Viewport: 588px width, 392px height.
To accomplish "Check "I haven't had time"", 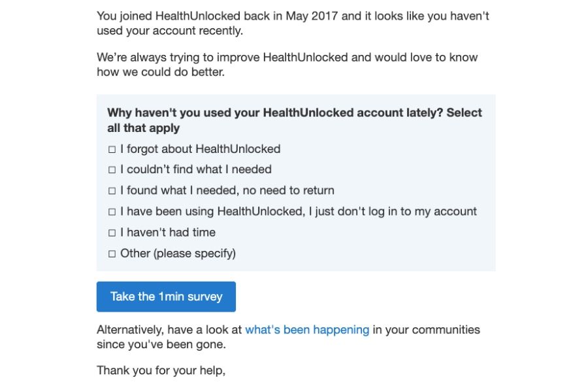I will [111, 233].
